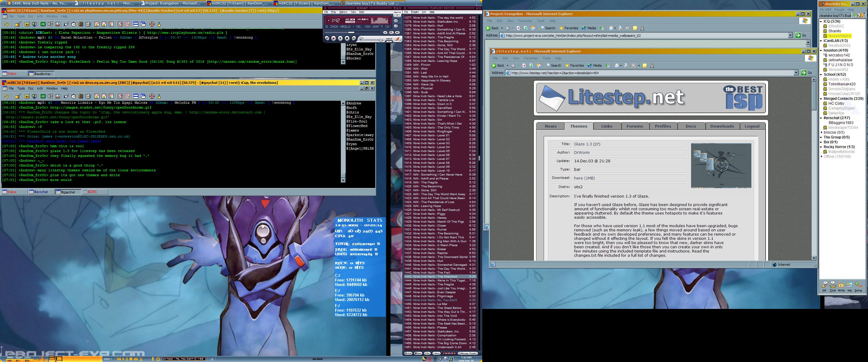The image size is (868, 362).
Task: Click Glaze bar power icon
Action: pyautogui.click(x=158, y=359)
